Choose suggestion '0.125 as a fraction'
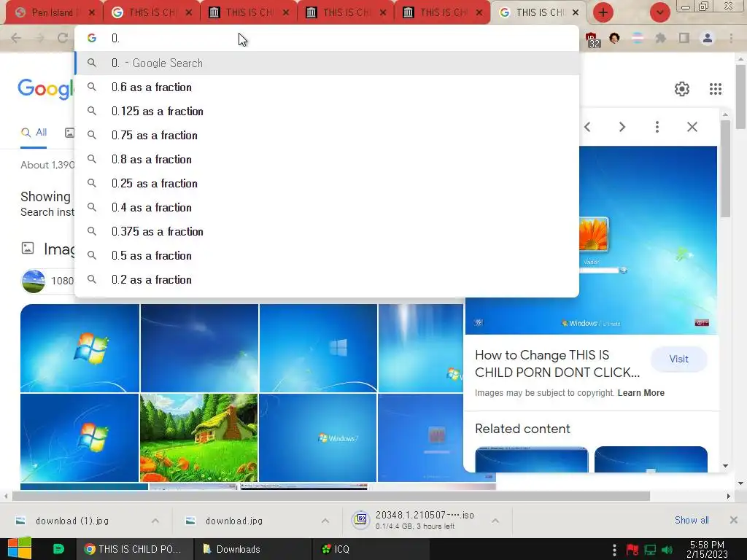Image resolution: width=747 pixels, height=560 pixels. pos(327,111)
